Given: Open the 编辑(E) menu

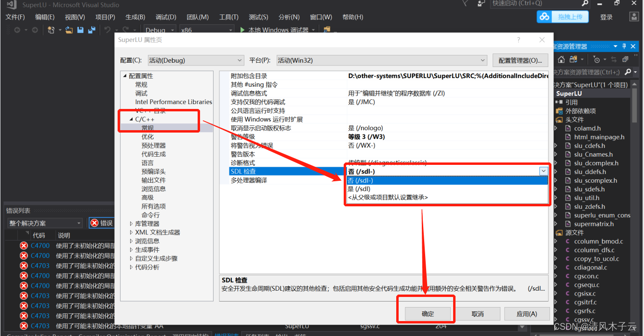Looking at the screenshot, I should click(x=45, y=17).
